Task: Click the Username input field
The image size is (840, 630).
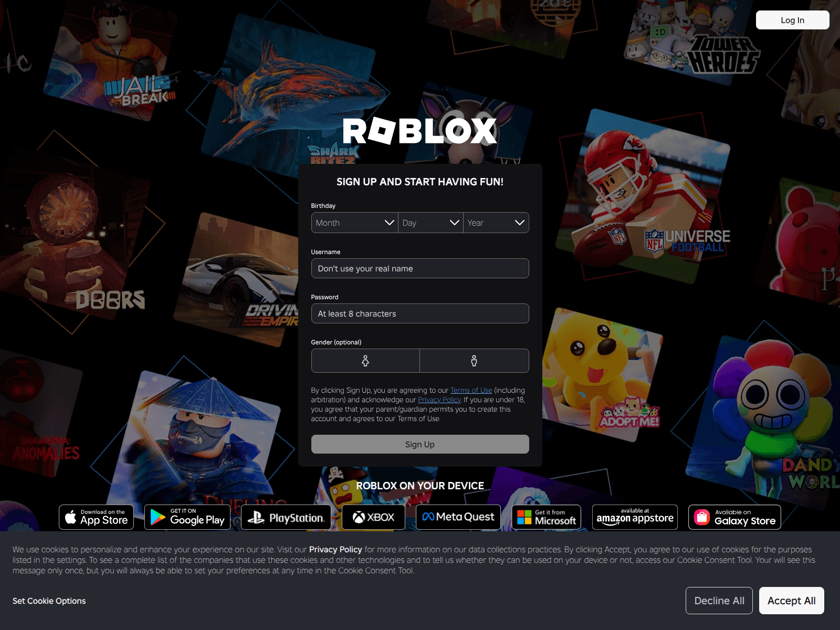Action: (x=420, y=268)
